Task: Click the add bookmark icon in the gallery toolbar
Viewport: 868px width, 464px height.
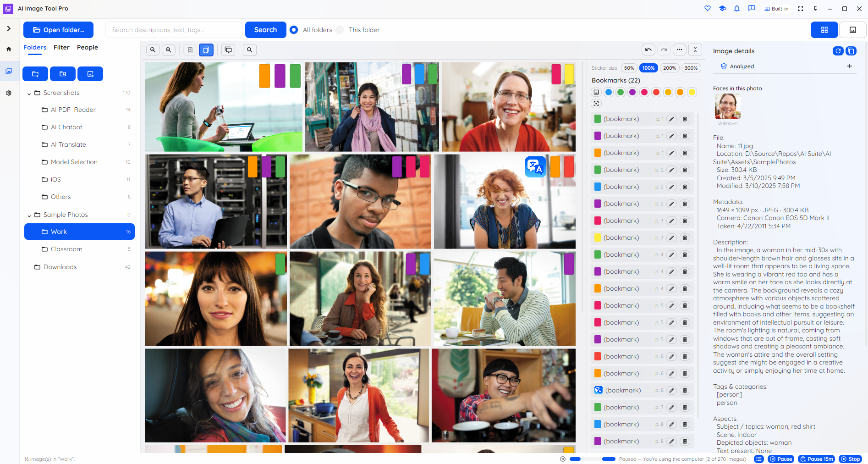Action: (190, 50)
